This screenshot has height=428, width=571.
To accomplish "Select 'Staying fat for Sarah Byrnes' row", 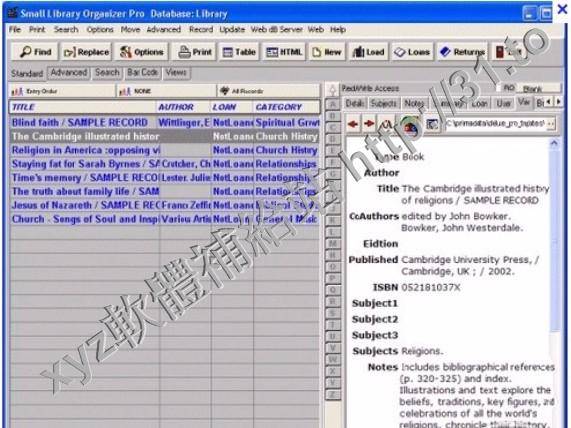I will click(x=165, y=164).
